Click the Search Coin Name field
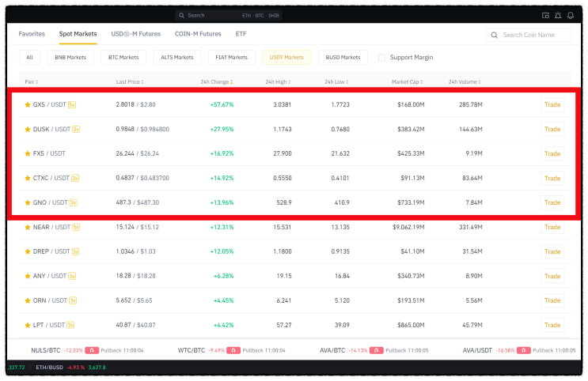This screenshot has width=588, height=381. [529, 35]
